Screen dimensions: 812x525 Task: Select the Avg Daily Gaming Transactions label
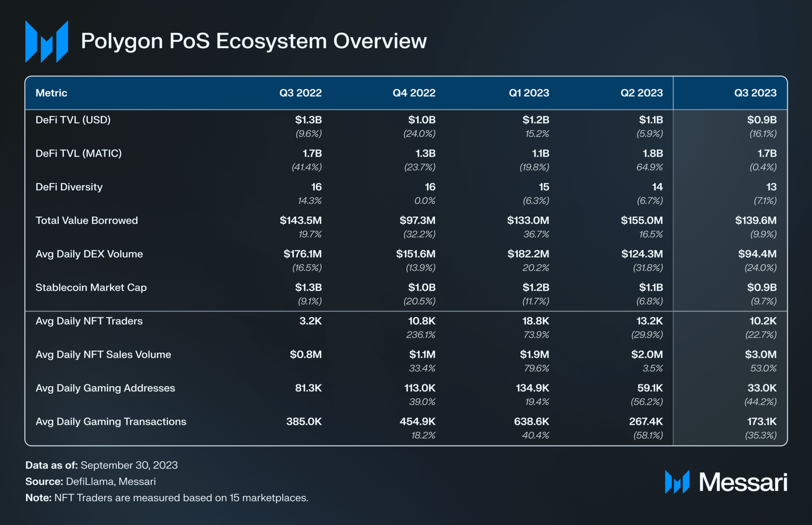pyautogui.click(x=111, y=422)
